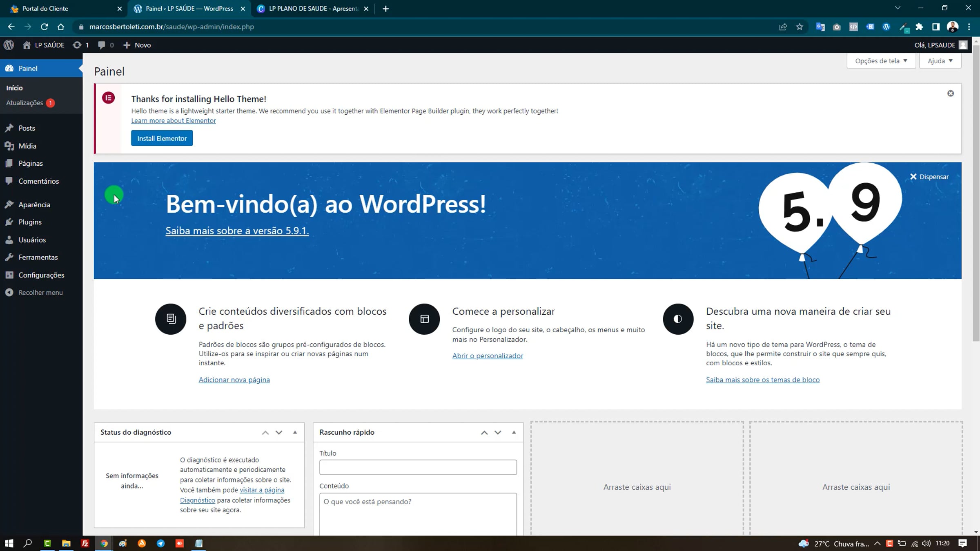Click the WordPress logo in admin bar

pyautogui.click(x=9, y=45)
